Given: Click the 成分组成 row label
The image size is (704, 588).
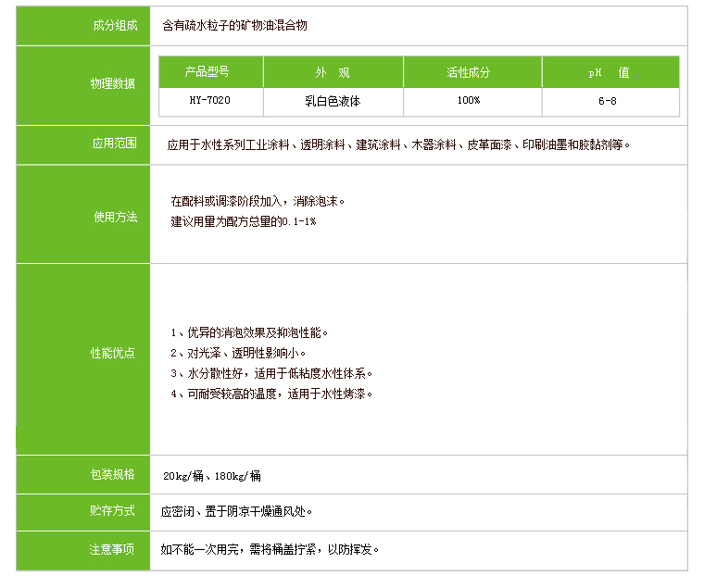Looking at the screenshot, I should coord(114,26).
